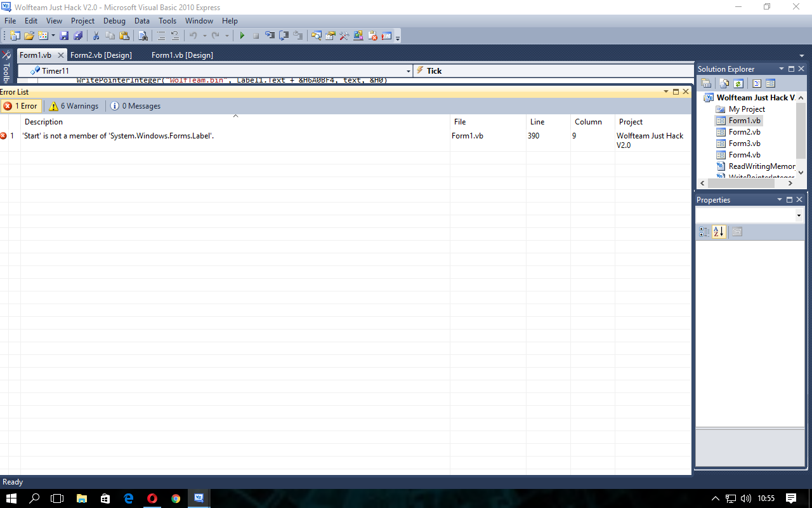Open the Windows Start menu
Screen dimensions: 812x508
(11, 498)
